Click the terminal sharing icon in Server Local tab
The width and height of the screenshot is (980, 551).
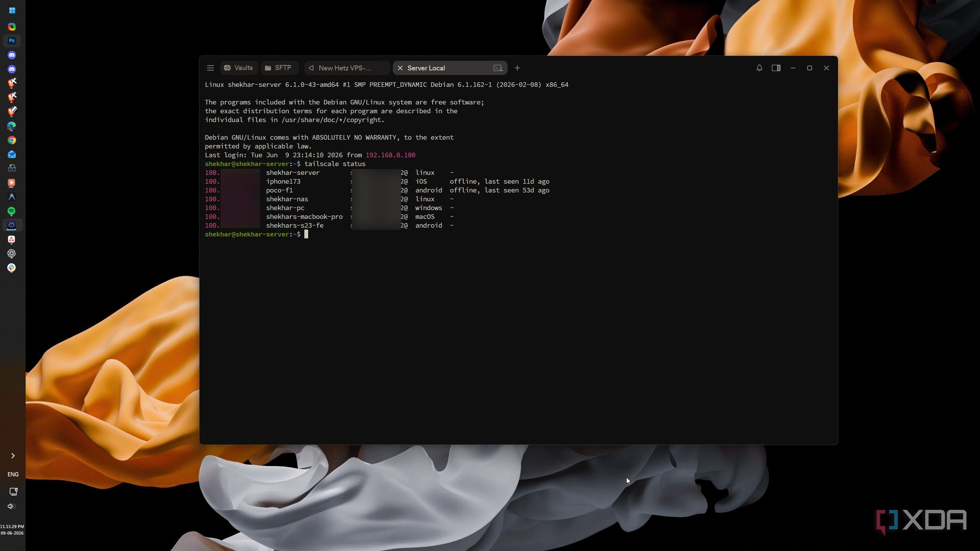498,68
